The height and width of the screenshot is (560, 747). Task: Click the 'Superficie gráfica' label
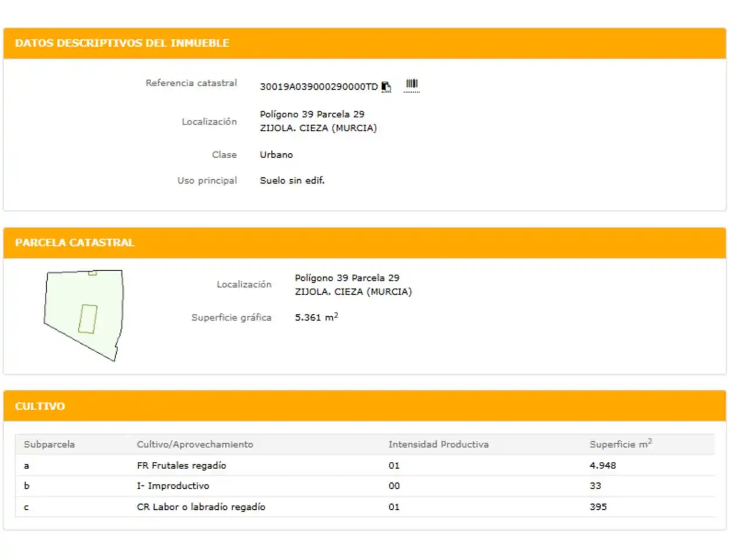[x=231, y=317]
